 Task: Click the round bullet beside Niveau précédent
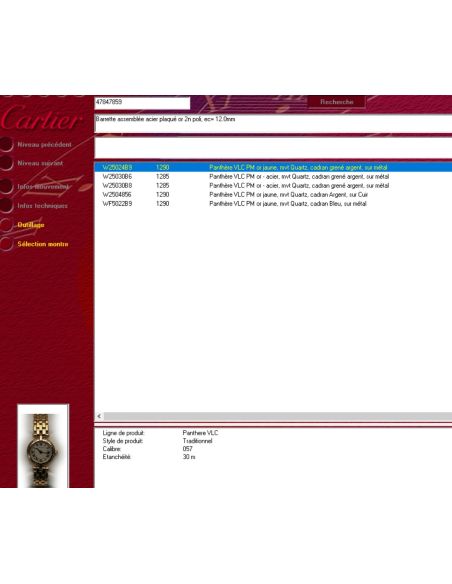pos(6,144)
